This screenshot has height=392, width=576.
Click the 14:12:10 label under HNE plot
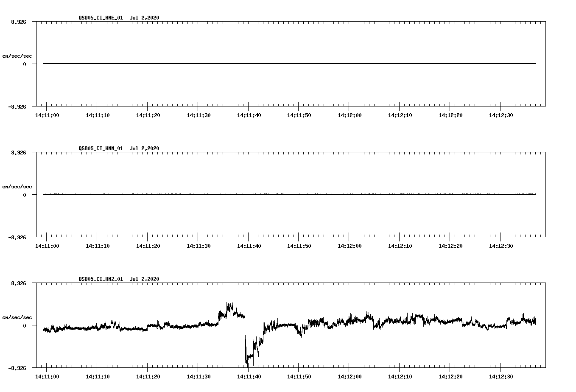click(400, 115)
